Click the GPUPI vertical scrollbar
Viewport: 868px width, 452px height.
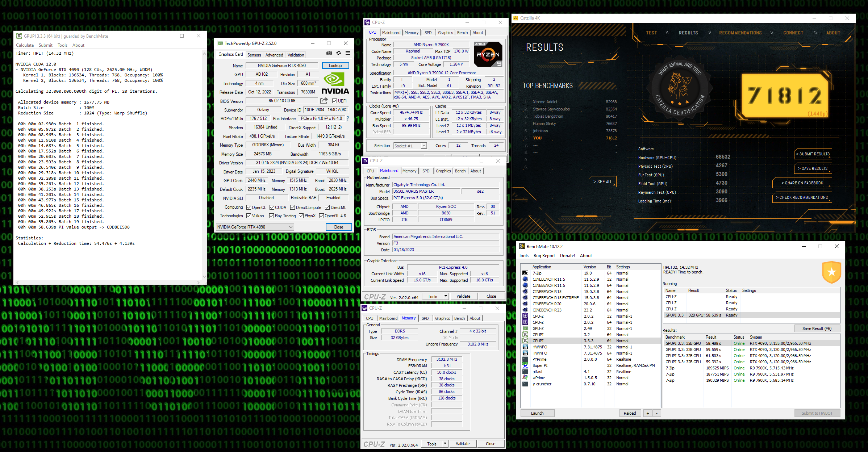coord(204,165)
